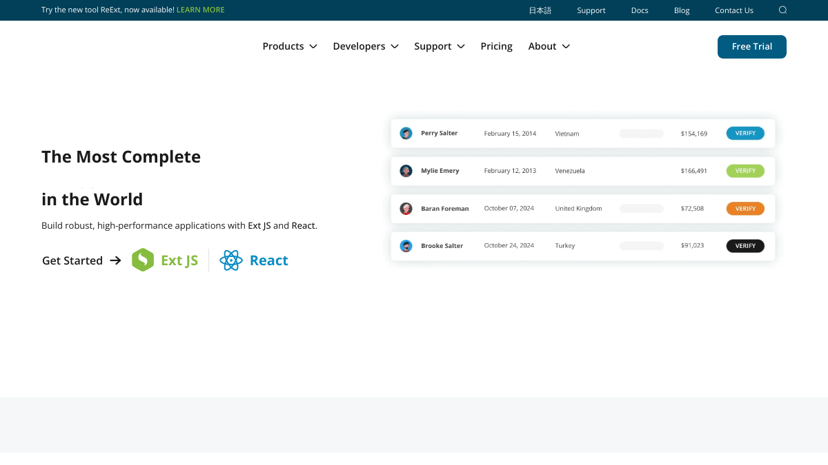Open the Blog link
This screenshot has width=828, height=465.
pos(682,10)
